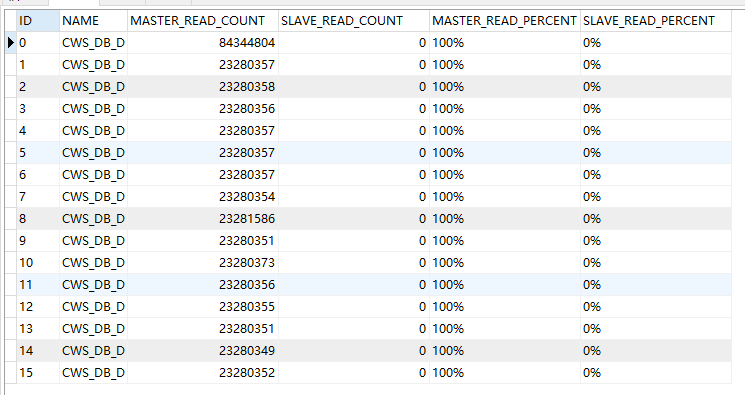Select master read count cell 84344804
This screenshot has height=395, width=745.
click(x=202, y=43)
